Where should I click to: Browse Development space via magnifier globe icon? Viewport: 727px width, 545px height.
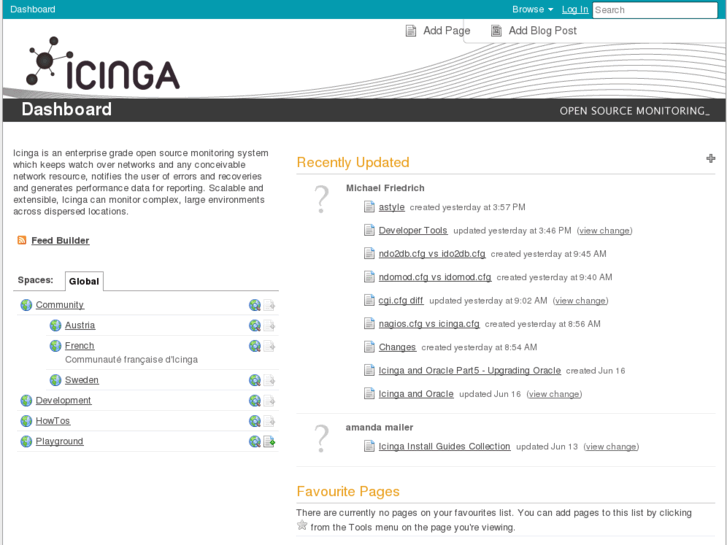click(255, 401)
